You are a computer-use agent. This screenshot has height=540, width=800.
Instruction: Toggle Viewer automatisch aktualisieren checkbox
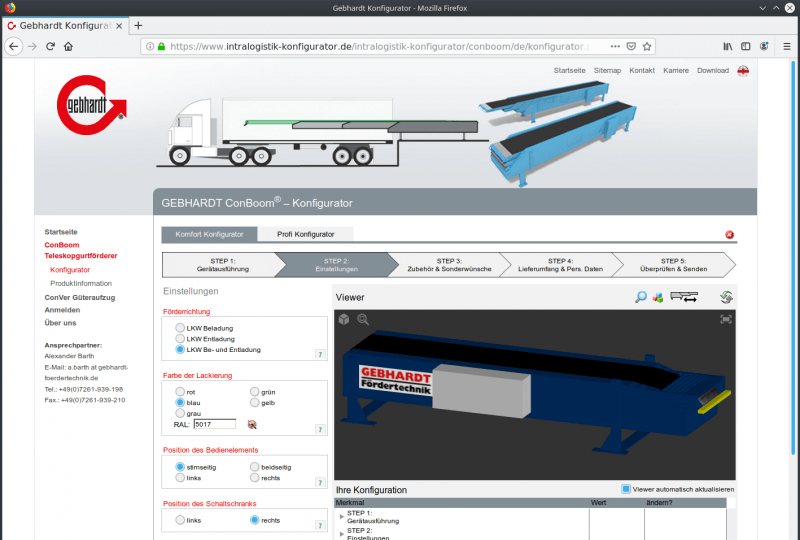(x=626, y=489)
